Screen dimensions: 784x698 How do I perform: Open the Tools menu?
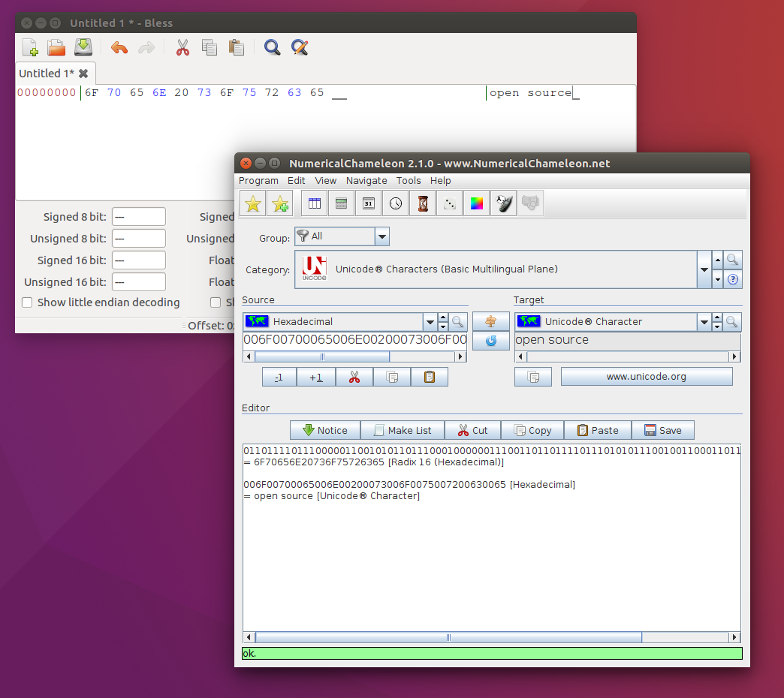[x=409, y=180]
